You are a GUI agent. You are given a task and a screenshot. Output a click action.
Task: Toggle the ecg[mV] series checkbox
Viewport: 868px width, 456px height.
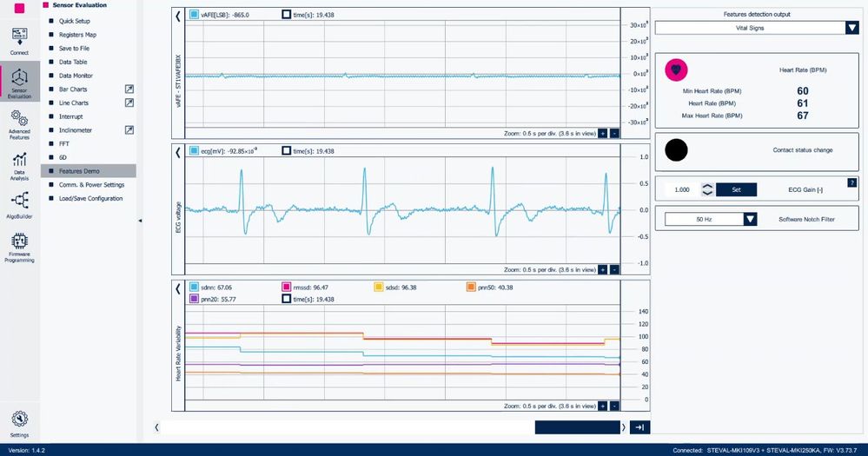click(194, 150)
